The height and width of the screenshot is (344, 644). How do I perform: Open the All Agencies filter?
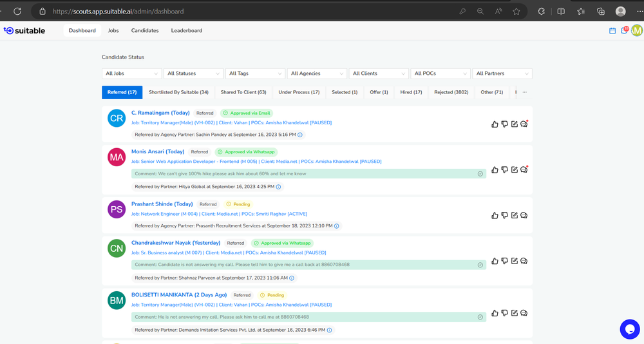[x=317, y=73]
